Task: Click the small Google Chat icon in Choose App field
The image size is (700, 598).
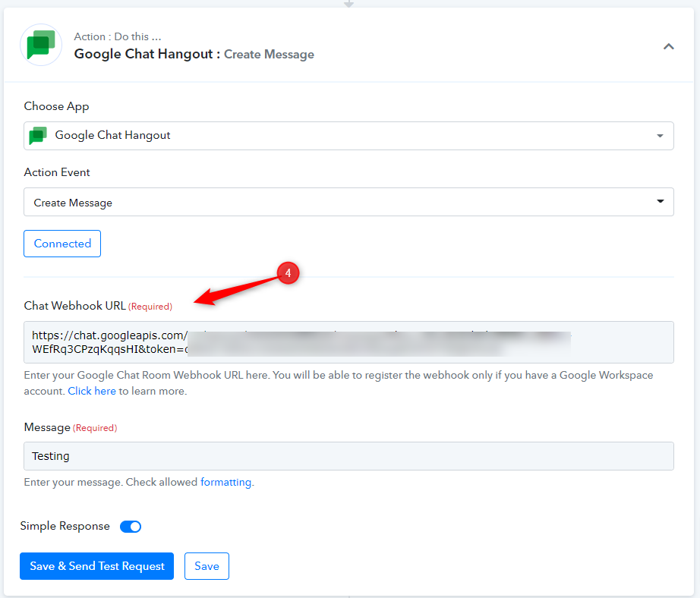Action: [38, 136]
